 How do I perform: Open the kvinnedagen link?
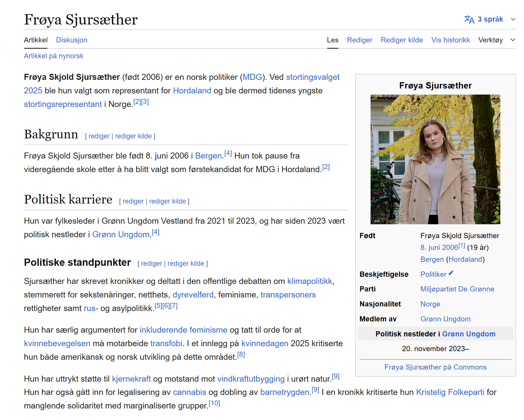pos(265,343)
